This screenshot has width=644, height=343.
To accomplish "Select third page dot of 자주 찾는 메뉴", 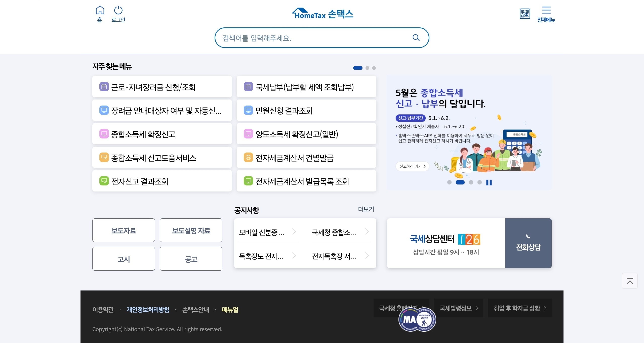I will tap(374, 68).
